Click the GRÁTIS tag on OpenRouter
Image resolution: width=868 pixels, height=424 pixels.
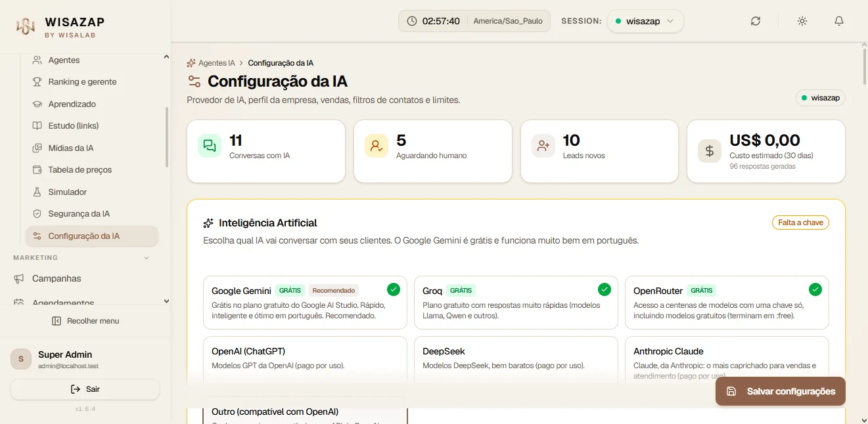(x=701, y=291)
